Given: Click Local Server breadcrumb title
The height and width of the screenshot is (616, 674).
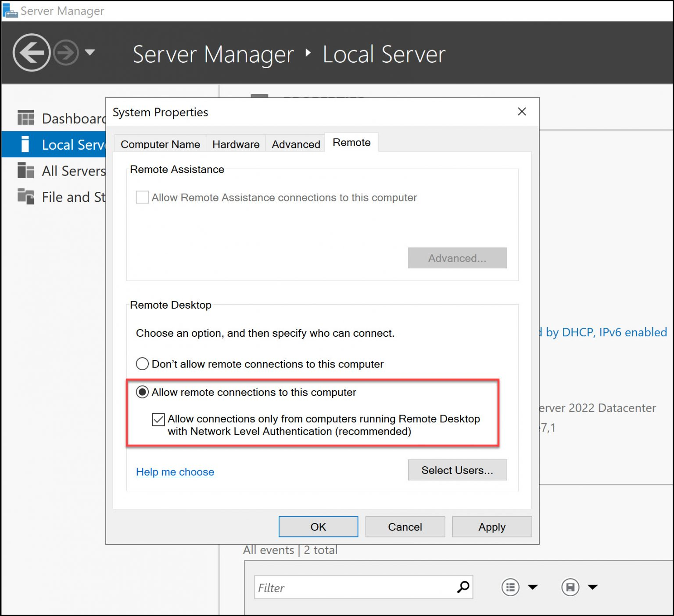Looking at the screenshot, I should [384, 54].
